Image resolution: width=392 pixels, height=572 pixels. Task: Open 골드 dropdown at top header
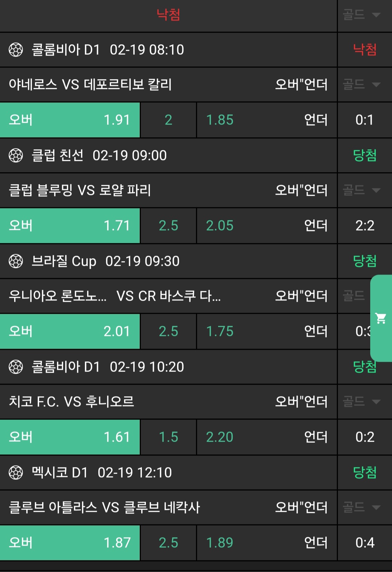(x=362, y=15)
